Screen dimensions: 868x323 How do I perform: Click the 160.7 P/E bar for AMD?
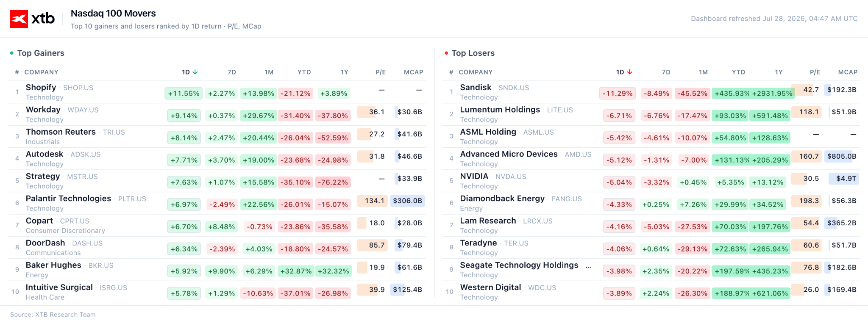(807, 156)
